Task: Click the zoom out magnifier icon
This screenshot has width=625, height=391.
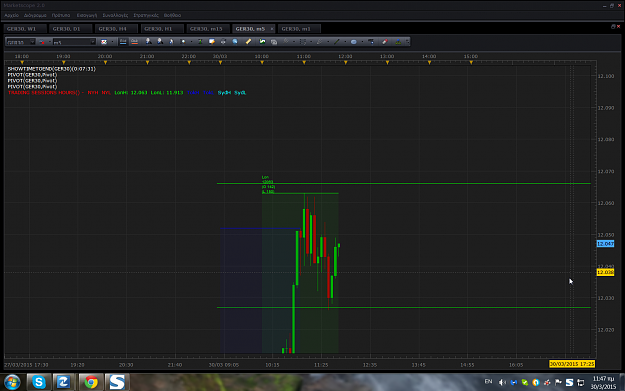Action: pyautogui.click(x=160, y=41)
